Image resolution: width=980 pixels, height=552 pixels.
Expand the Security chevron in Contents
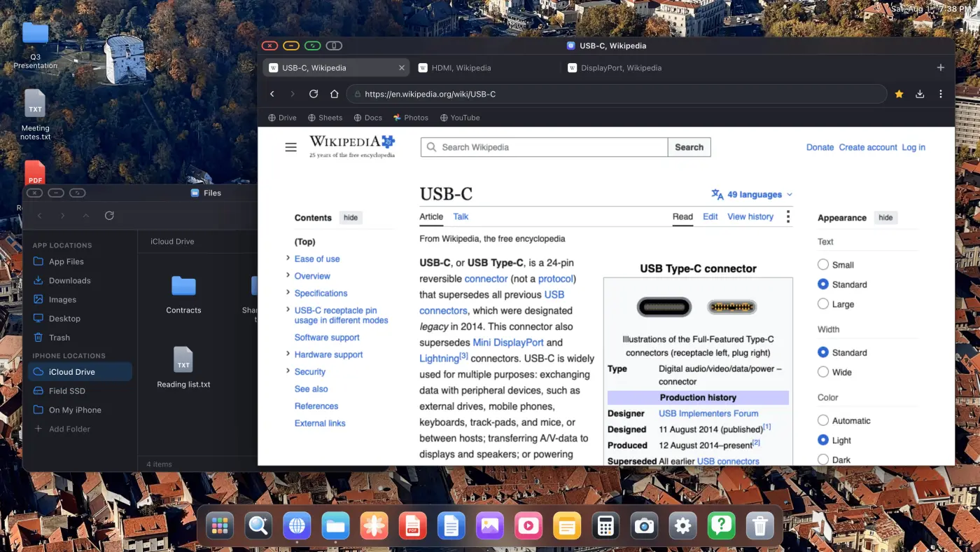coord(288,371)
